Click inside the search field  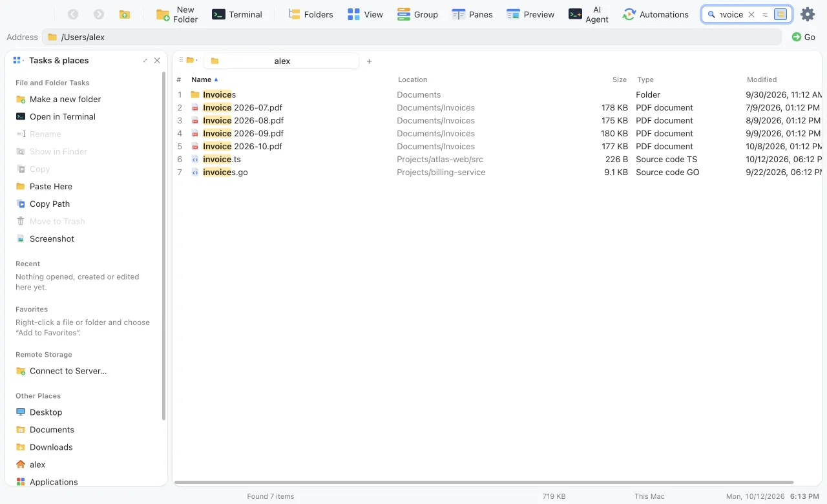click(731, 14)
